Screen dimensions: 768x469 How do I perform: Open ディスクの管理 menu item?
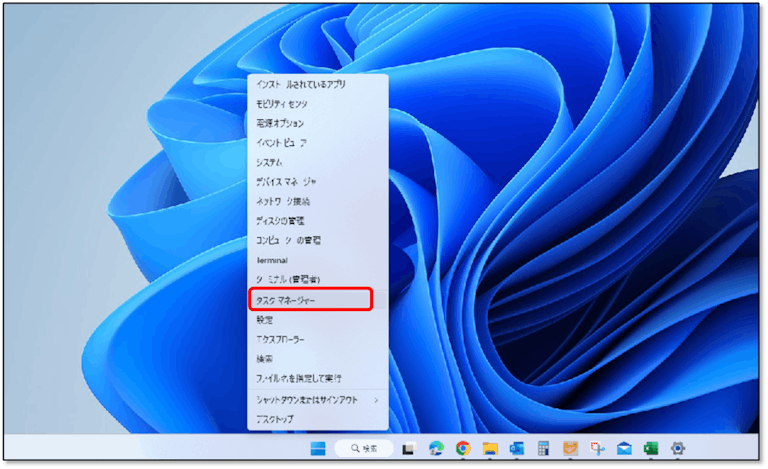click(318, 221)
